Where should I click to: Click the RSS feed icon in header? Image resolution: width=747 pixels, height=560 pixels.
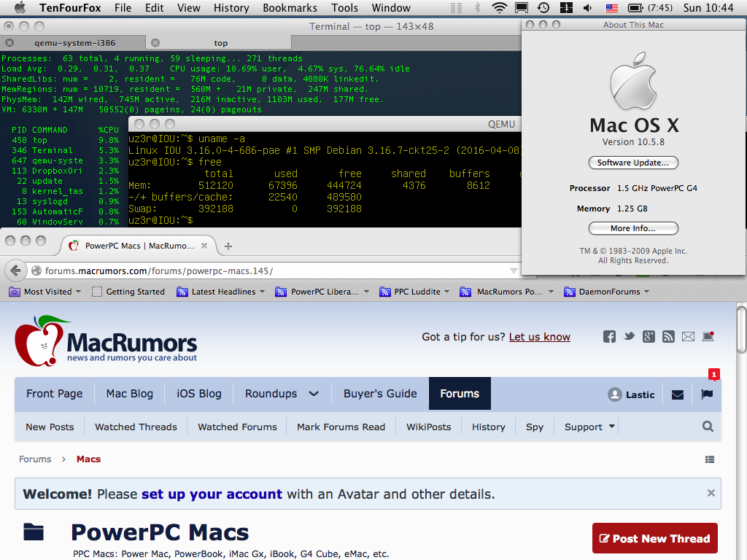[668, 337]
